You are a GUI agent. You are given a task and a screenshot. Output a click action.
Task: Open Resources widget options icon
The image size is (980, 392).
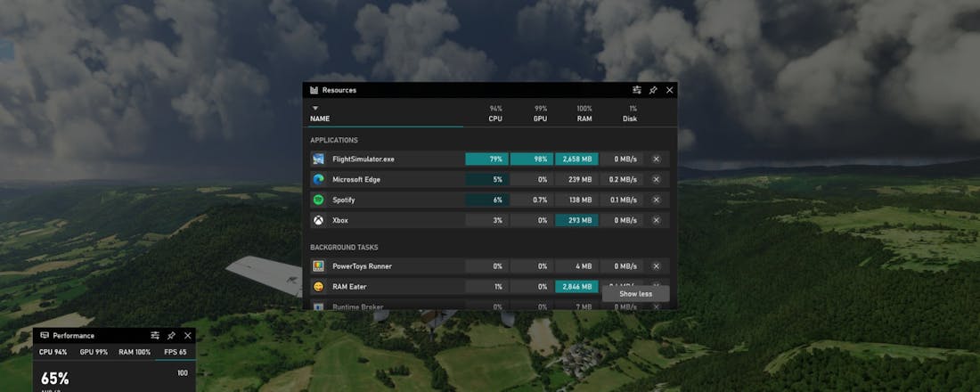pyautogui.click(x=637, y=90)
